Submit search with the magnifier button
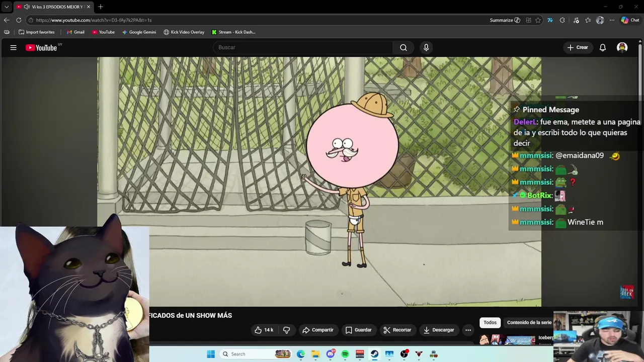The width and height of the screenshot is (644, 362). click(x=404, y=47)
